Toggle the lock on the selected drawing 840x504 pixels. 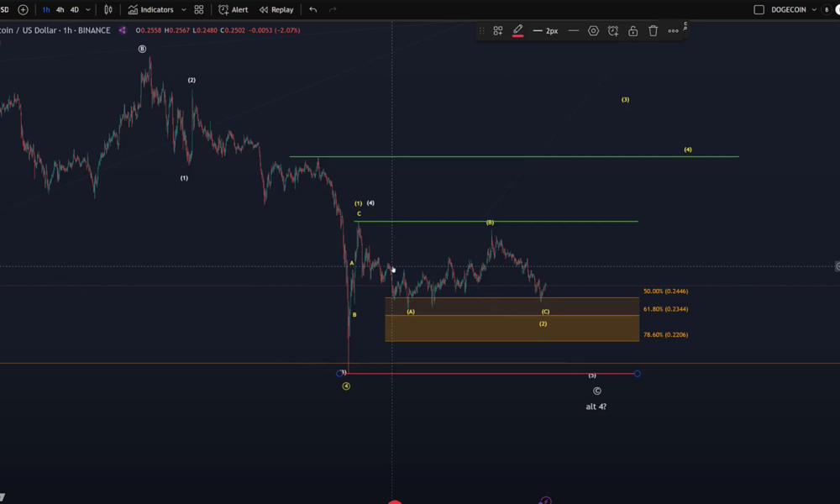click(633, 31)
